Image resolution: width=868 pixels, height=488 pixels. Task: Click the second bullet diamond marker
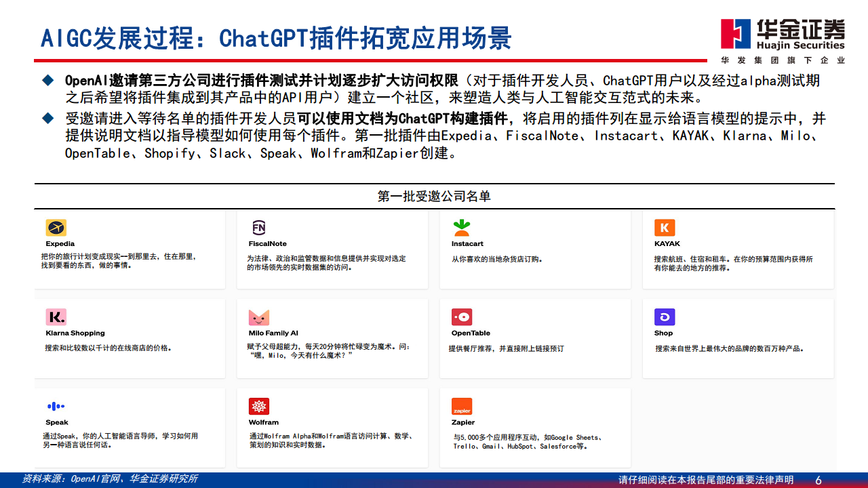47,118
